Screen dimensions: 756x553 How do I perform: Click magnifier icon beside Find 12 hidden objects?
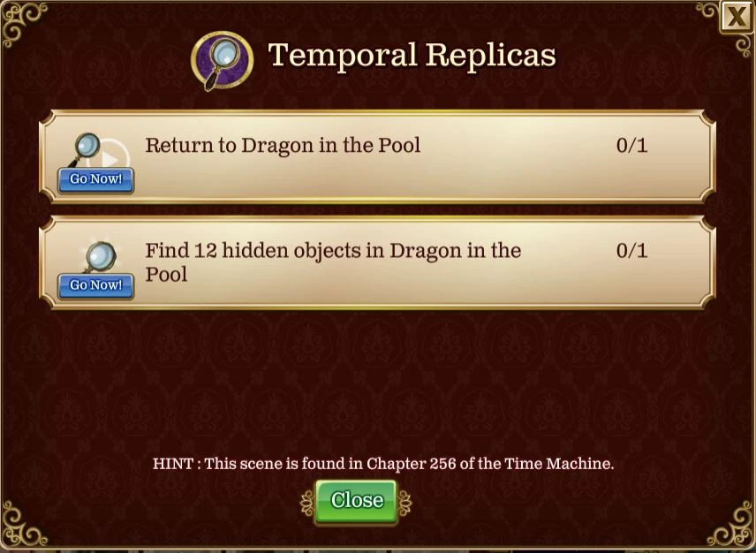coord(99,256)
